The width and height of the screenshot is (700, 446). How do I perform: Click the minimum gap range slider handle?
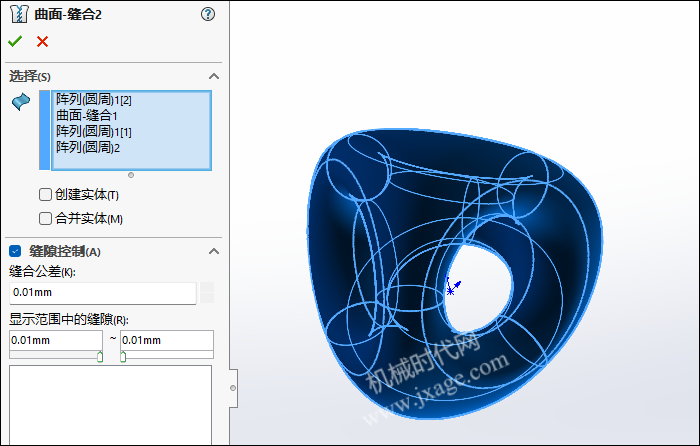tap(100, 357)
